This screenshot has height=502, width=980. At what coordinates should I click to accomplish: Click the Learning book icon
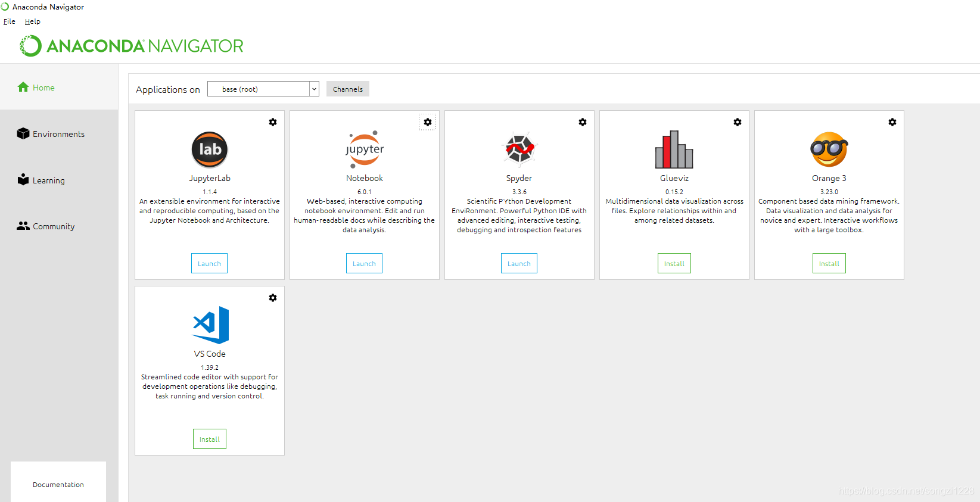(x=23, y=179)
